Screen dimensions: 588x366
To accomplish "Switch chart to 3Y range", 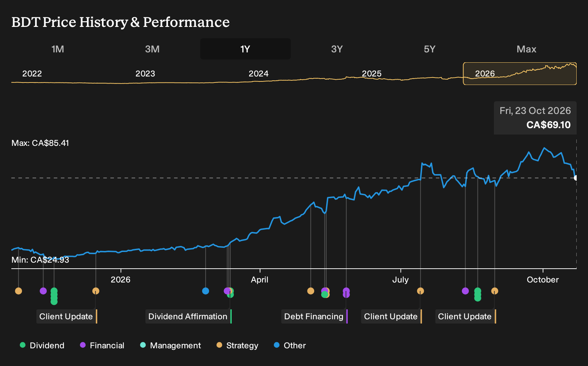I will [337, 49].
